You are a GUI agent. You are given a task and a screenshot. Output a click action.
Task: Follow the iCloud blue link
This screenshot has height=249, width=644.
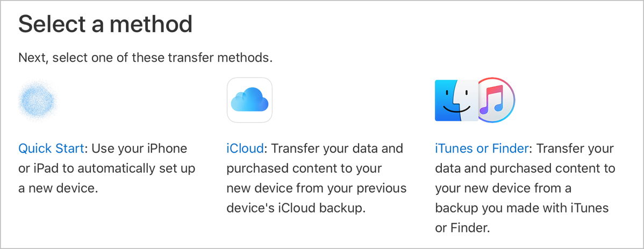[245, 148]
